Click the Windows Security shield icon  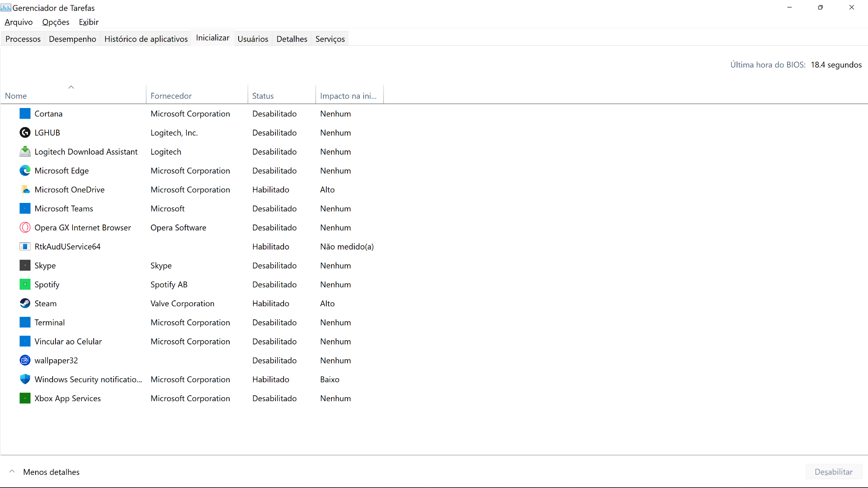coord(25,379)
